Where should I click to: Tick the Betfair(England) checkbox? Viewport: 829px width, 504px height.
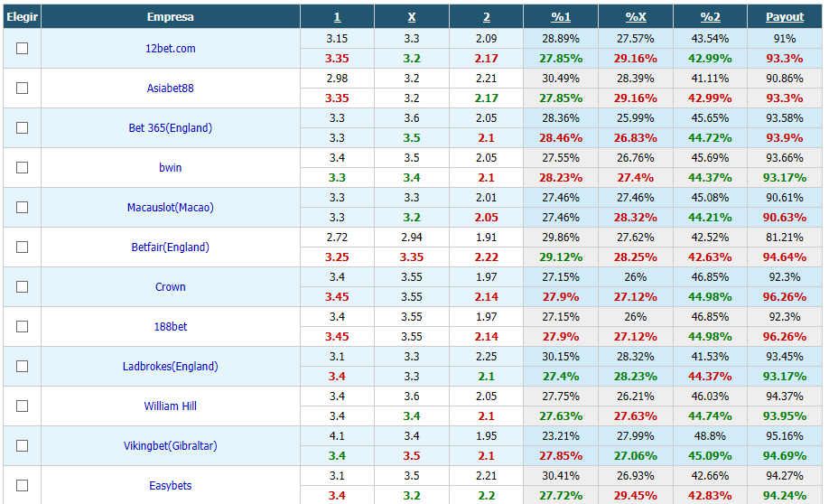tap(23, 247)
